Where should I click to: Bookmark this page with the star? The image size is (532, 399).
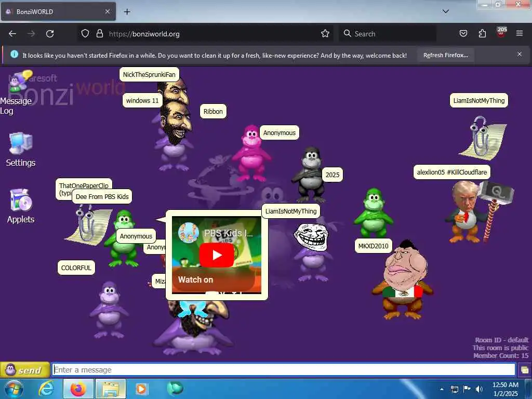click(x=325, y=34)
